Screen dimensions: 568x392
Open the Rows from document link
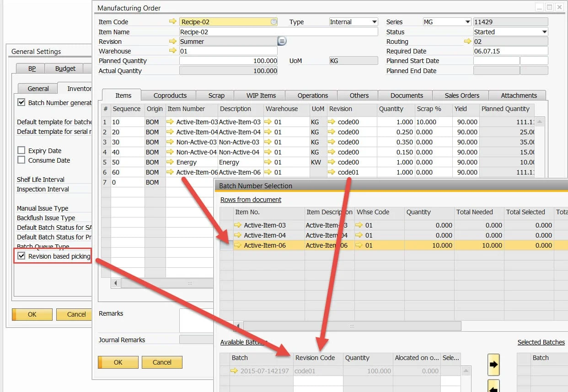(x=251, y=200)
